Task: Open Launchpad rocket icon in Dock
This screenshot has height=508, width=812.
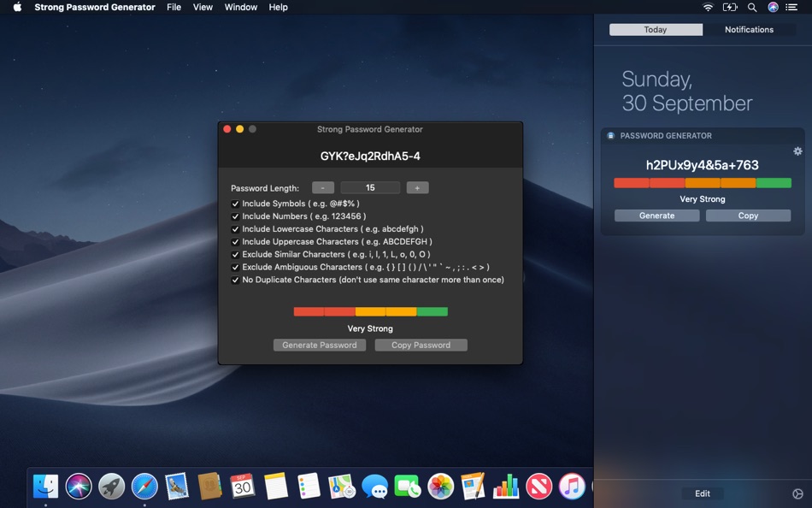Action: [x=111, y=487]
